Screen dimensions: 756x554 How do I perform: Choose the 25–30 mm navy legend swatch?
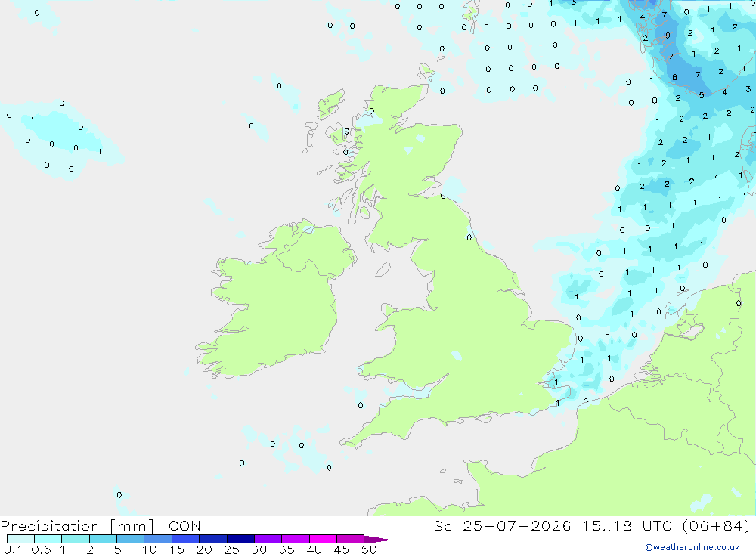pos(240,539)
